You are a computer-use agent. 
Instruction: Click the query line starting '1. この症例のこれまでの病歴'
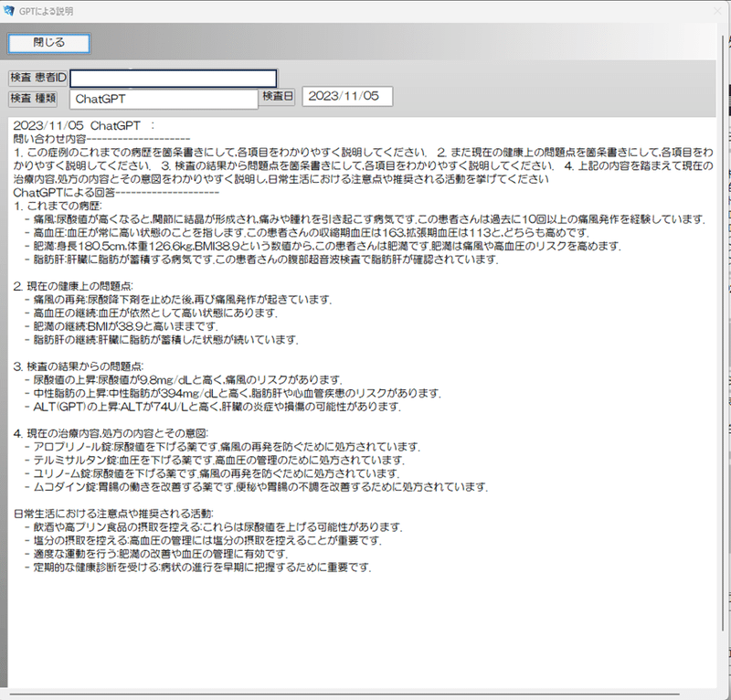point(363,153)
